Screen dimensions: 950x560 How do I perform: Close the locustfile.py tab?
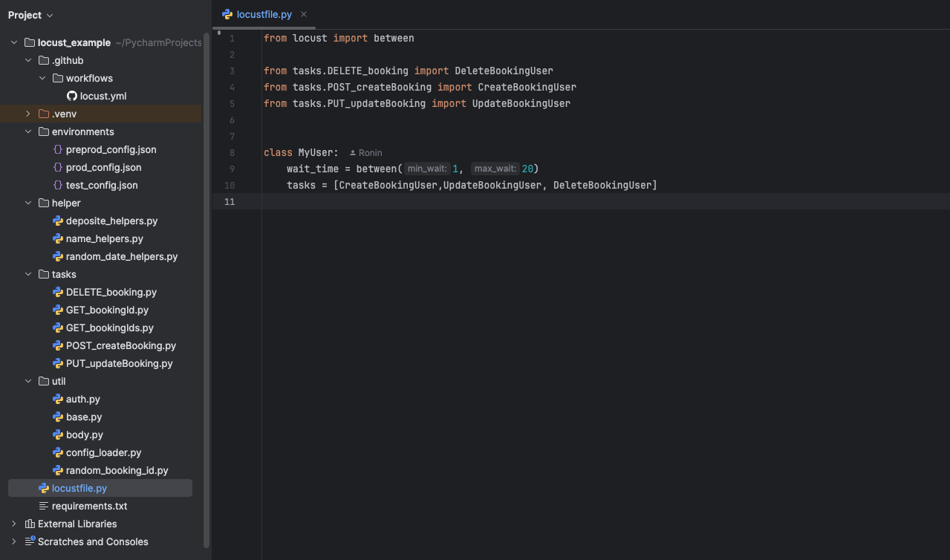click(302, 14)
